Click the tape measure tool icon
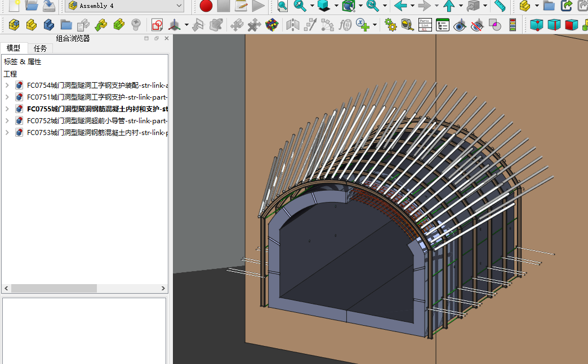Viewport: 588px width, 364px height. click(x=407, y=25)
